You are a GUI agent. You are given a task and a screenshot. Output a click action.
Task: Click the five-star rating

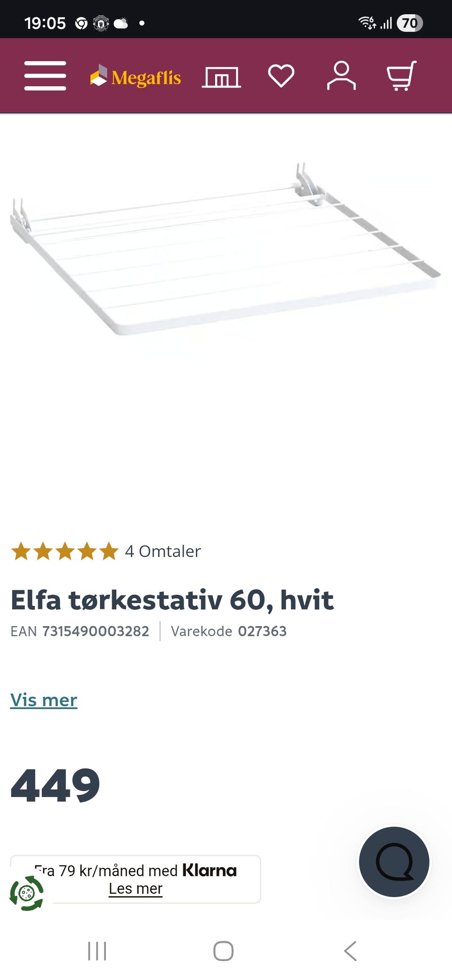pos(65,551)
